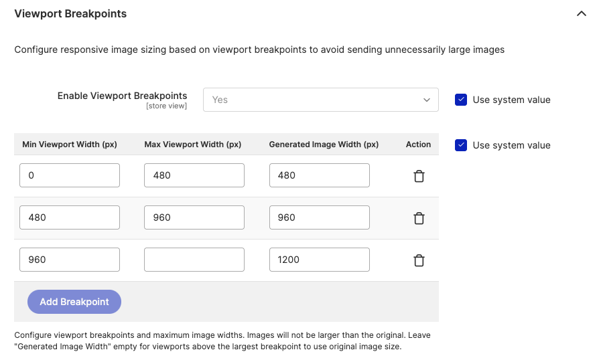Click the second row Min Viewport Width field
Screen dimensions: 599x364
70,217
